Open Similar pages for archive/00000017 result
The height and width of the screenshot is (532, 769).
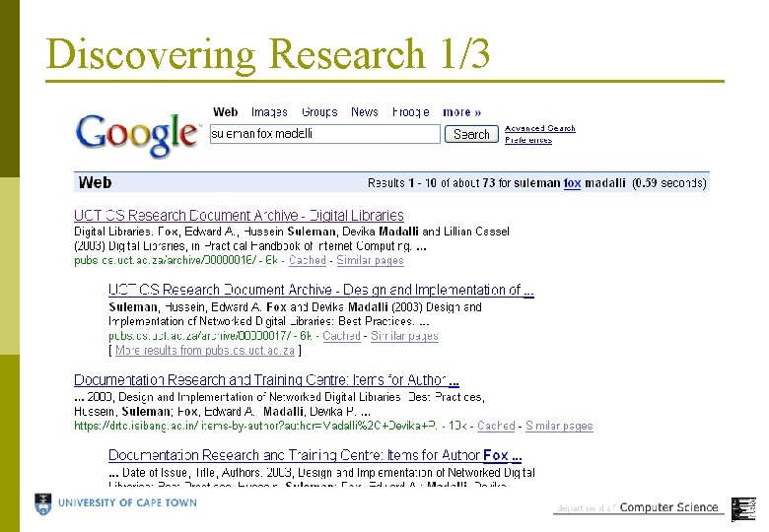coord(404,336)
